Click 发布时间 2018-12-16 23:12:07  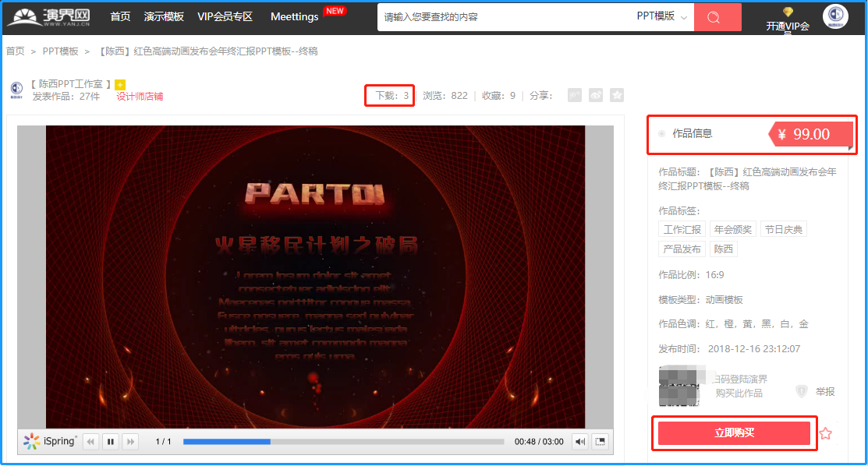(729, 348)
